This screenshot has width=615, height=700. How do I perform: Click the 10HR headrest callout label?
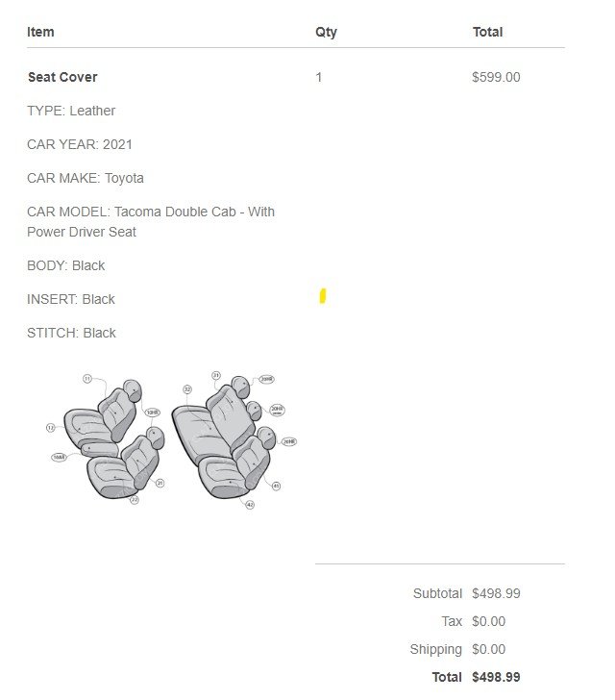point(153,412)
